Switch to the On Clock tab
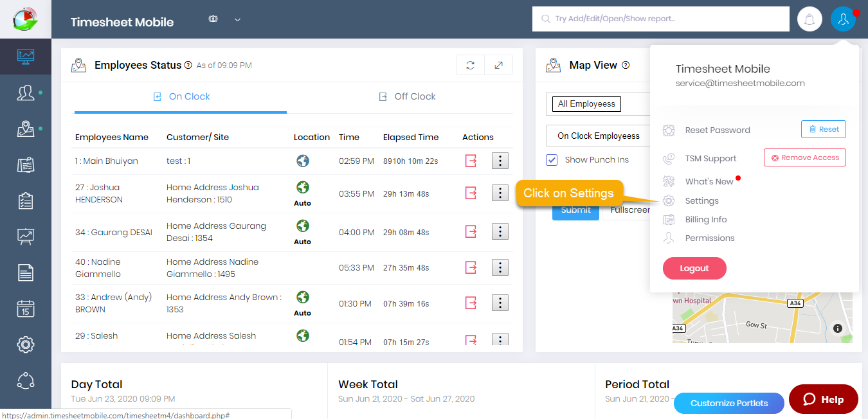The height and width of the screenshot is (419, 868). click(x=181, y=97)
